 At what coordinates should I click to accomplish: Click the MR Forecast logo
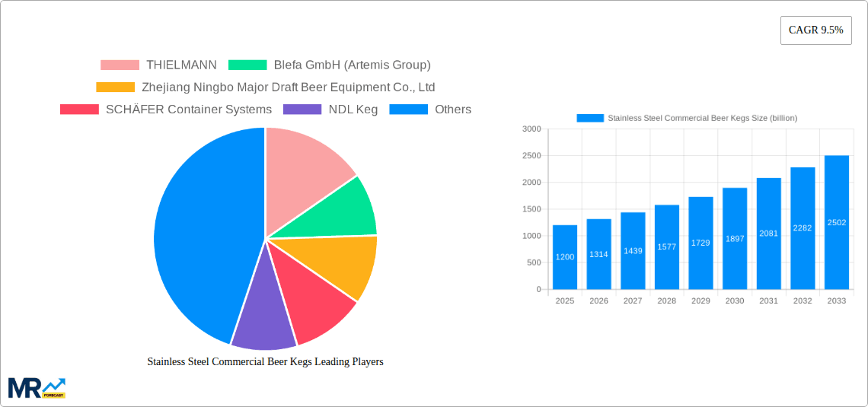point(37,388)
